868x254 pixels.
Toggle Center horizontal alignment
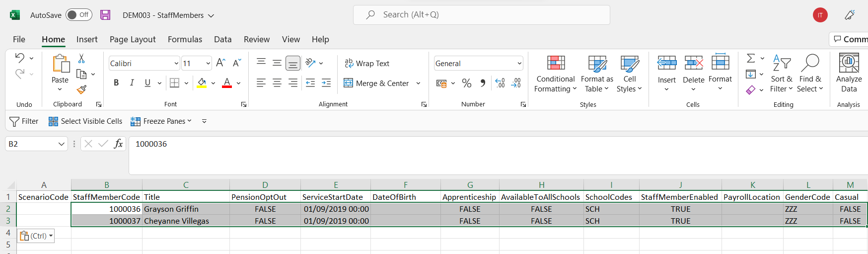click(277, 83)
